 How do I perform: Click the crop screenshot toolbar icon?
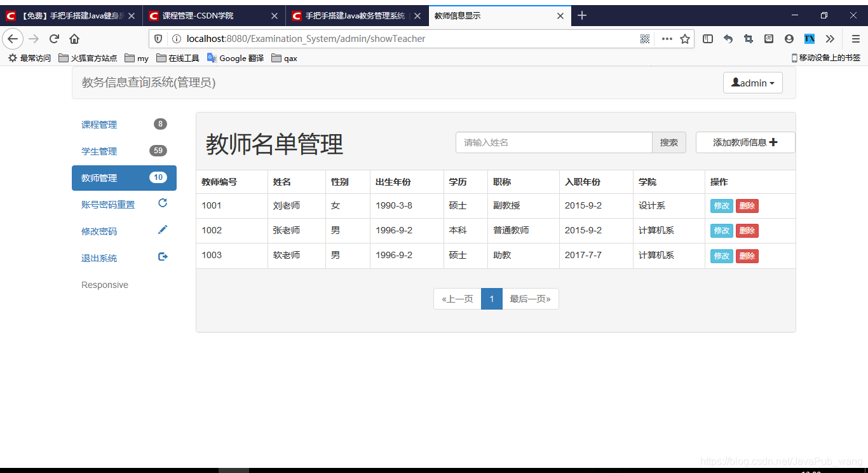tap(749, 39)
